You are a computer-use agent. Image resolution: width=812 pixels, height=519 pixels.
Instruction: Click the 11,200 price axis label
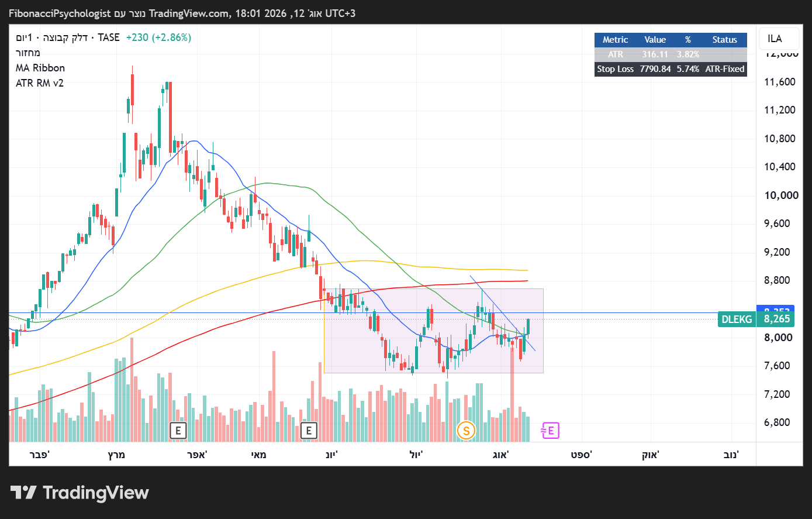tap(780, 110)
